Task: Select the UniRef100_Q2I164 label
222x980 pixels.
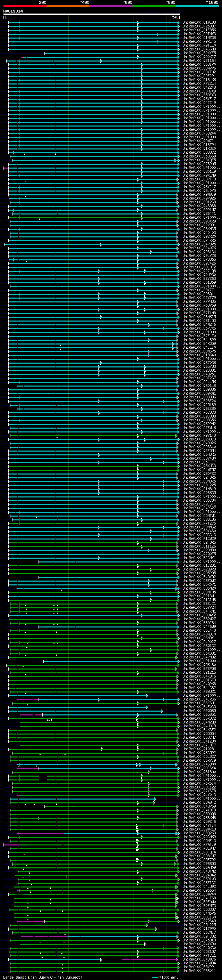Action: pos(199,60)
